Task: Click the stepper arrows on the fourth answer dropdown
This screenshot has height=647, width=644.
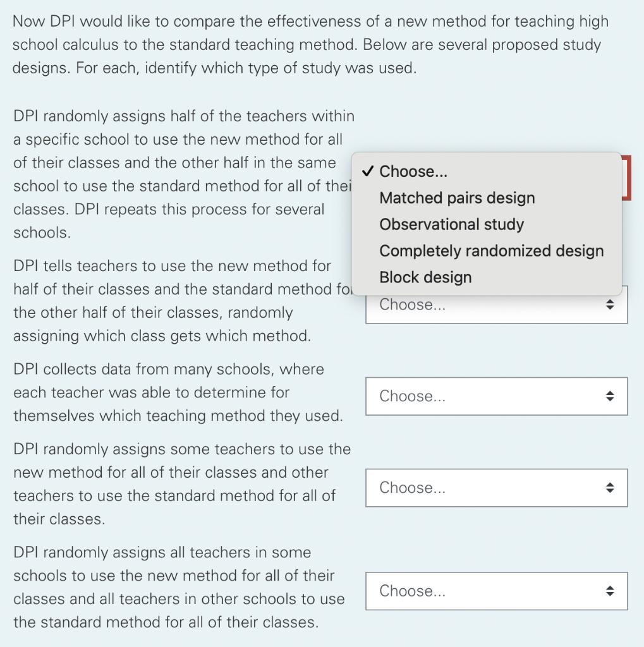Action: click(x=611, y=488)
